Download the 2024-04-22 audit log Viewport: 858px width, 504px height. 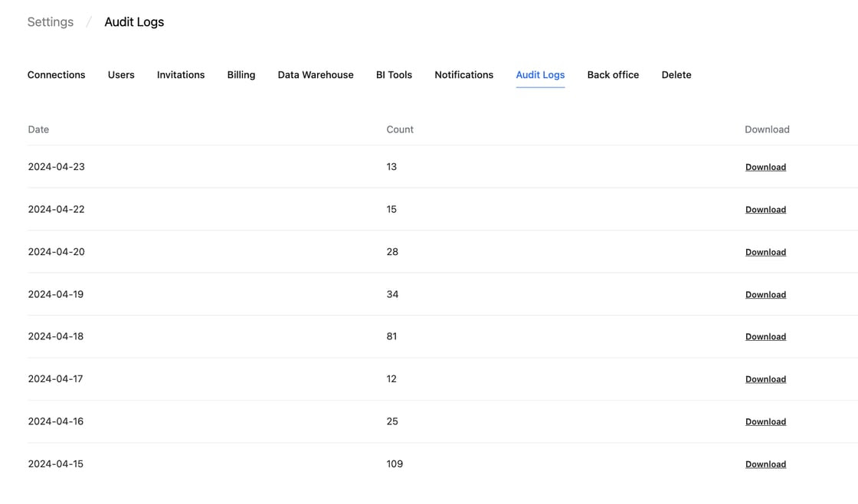pos(765,210)
